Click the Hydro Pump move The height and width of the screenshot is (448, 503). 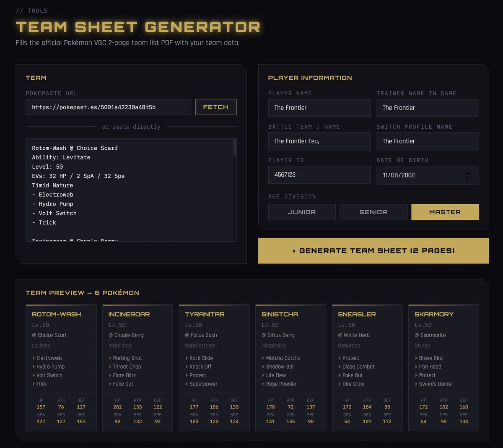(x=51, y=367)
